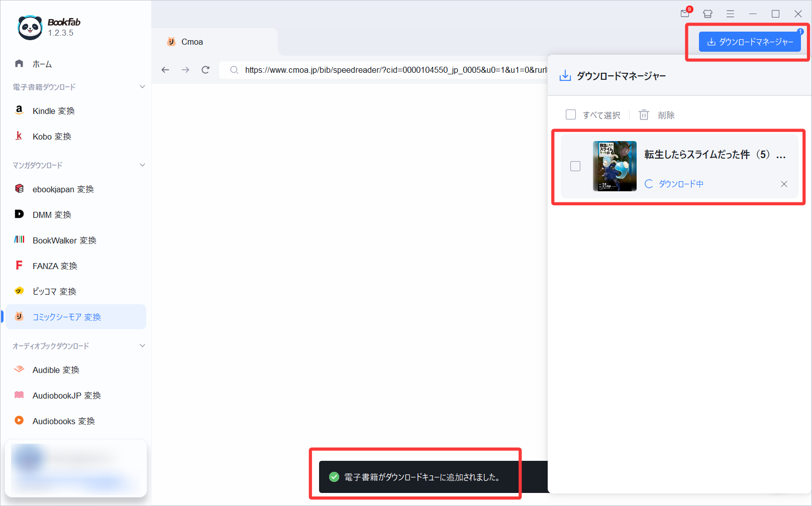Click the BookFab panda logo
This screenshot has height=506, width=812.
click(x=30, y=28)
